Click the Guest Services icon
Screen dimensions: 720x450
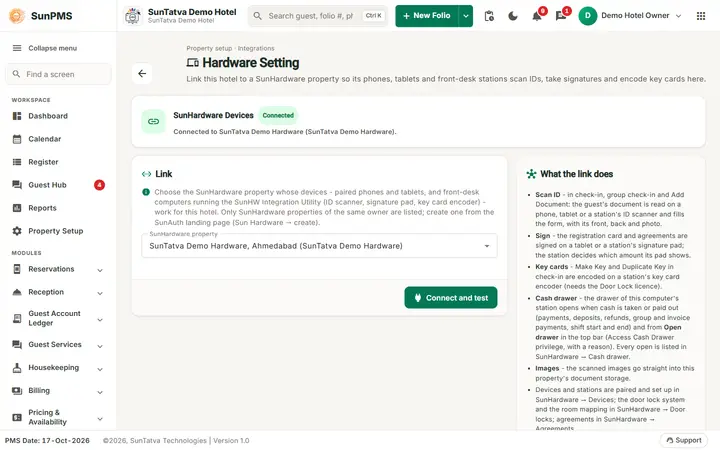click(x=17, y=344)
